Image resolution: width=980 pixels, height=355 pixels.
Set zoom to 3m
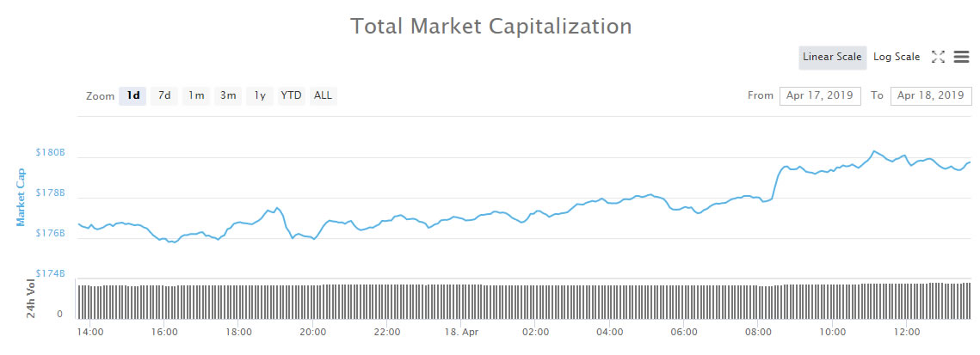(228, 95)
